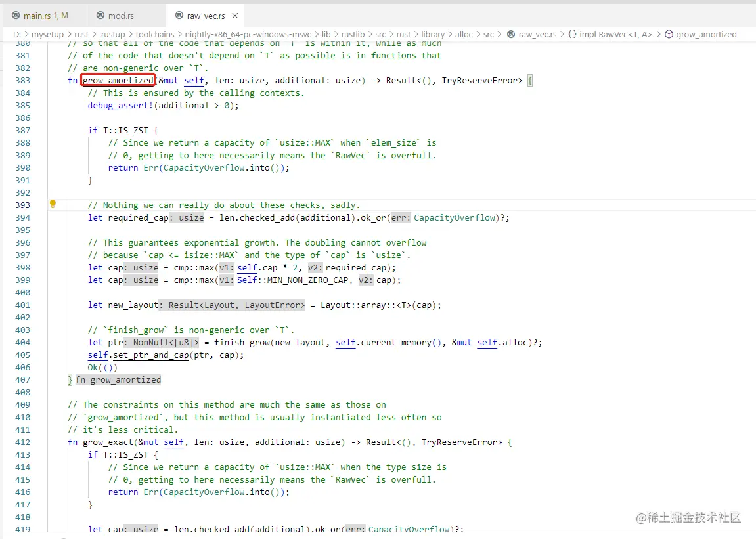Open the 'library' breadcrumb folder
Image resolution: width=756 pixels, height=539 pixels.
tap(433, 34)
